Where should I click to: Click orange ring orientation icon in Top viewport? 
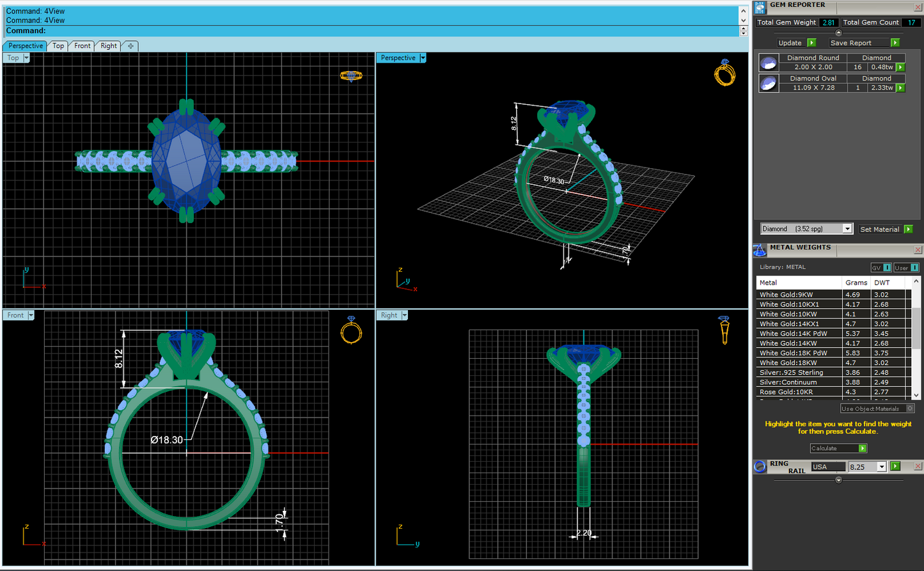tap(351, 76)
